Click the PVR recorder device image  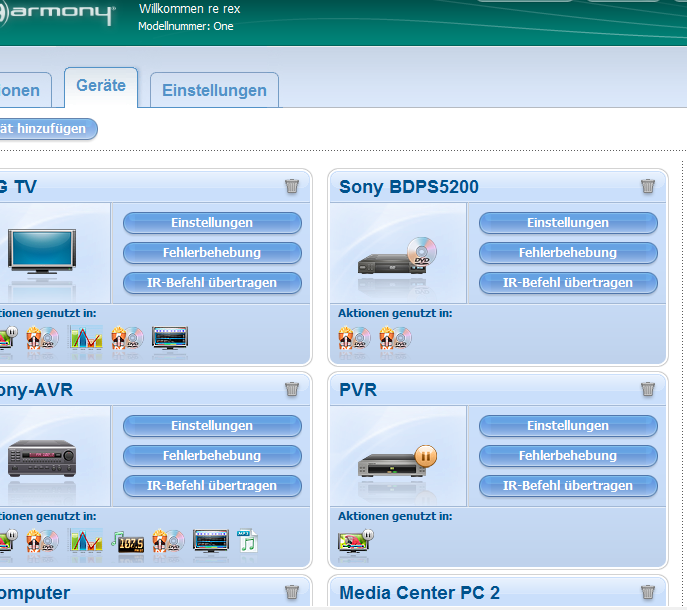click(x=397, y=461)
